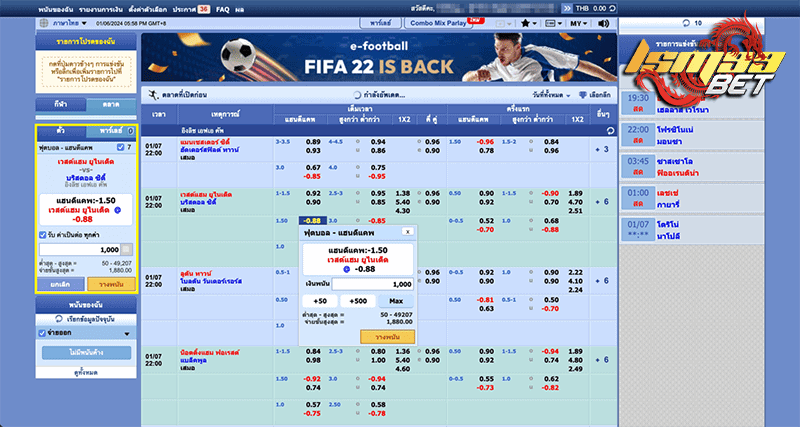Refresh the อังกฤษ เอฟเอ คัพ league row
Viewport: 800px width, 427px height.
(610, 131)
